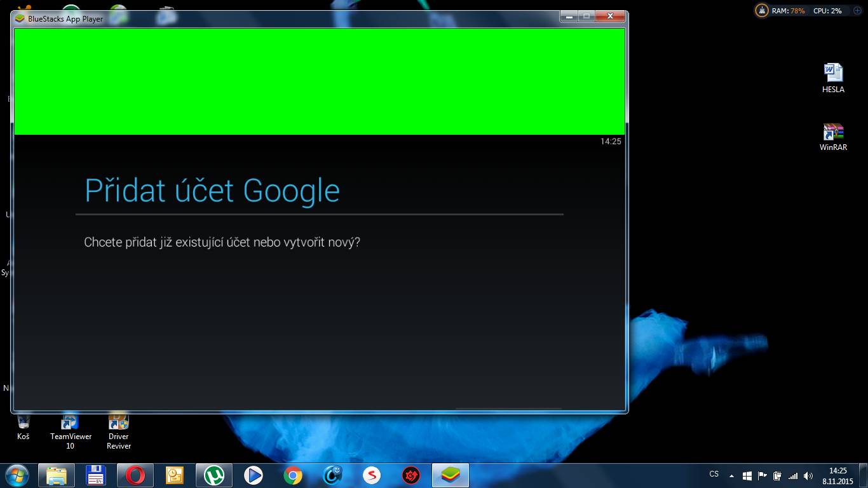Image resolution: width=868 pixels, height=488 pixels.
Task: Open Google Chrome from the taskbar
Action: tap(293, 475)
